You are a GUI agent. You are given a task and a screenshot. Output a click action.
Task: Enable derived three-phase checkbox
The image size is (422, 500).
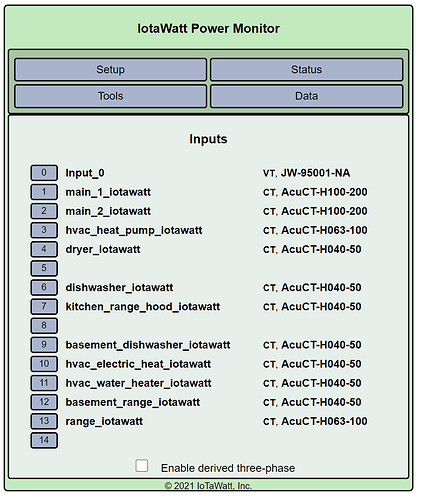tap(142, 466)
